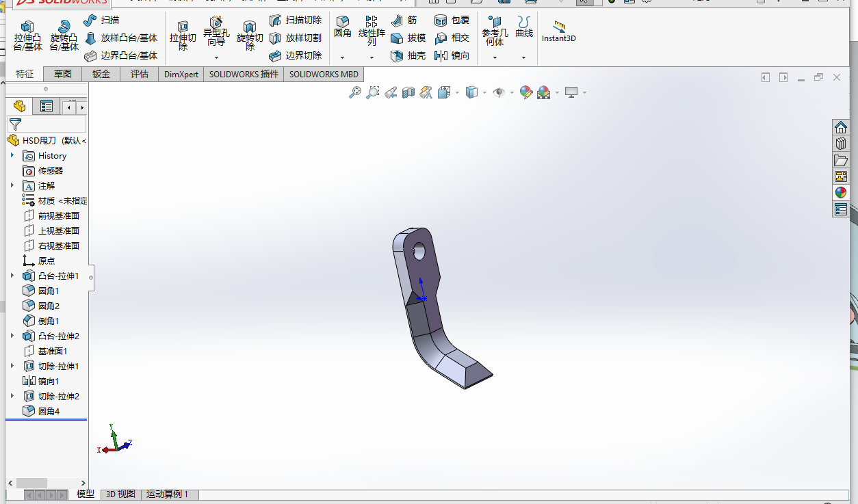This screenshot has height=504, width=858.
Task: Toggle Instant3D mode
Action: tap(559, 31)
